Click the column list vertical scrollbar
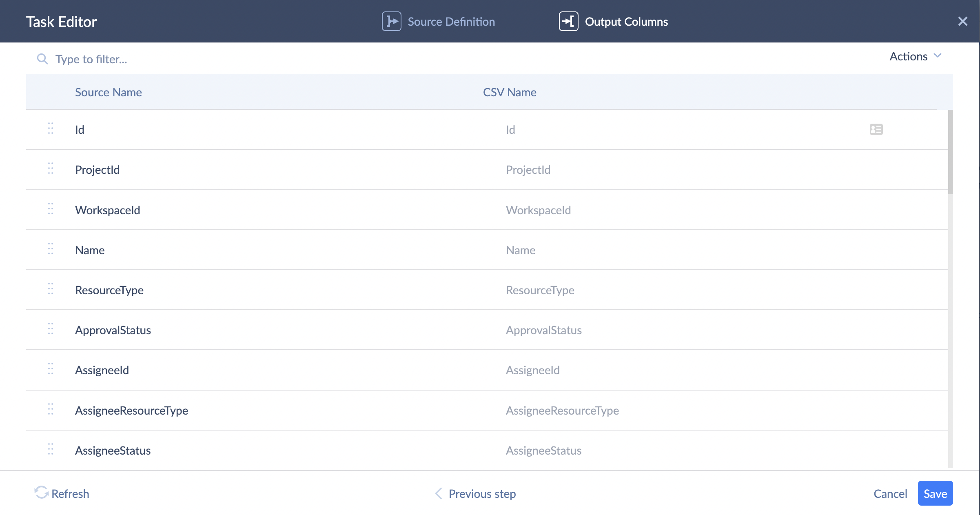This screenshot has height=515, width=980. coord(950,152)
